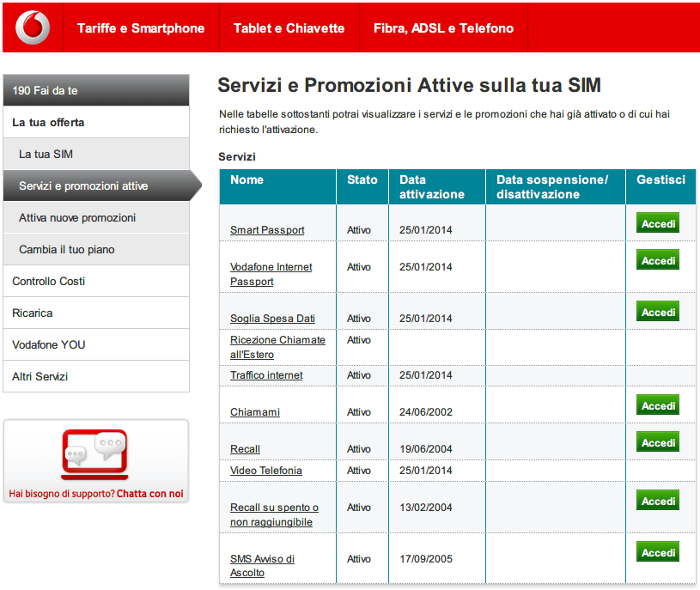
Task: Click the 24/06/2002 activation date
Action: tap(426, 412)
